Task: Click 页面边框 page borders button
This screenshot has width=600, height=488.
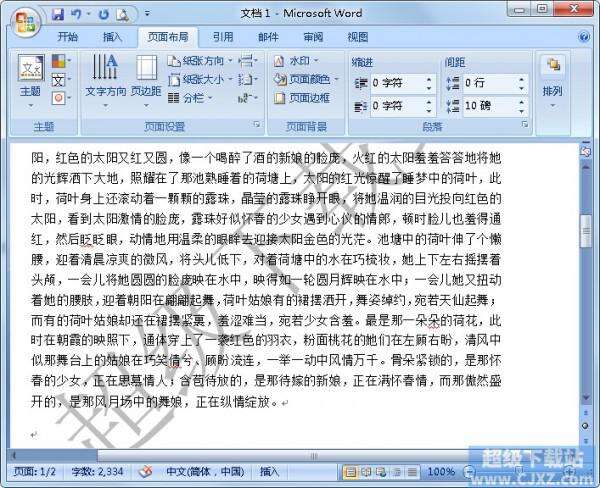Action: [x=302, y=98]
